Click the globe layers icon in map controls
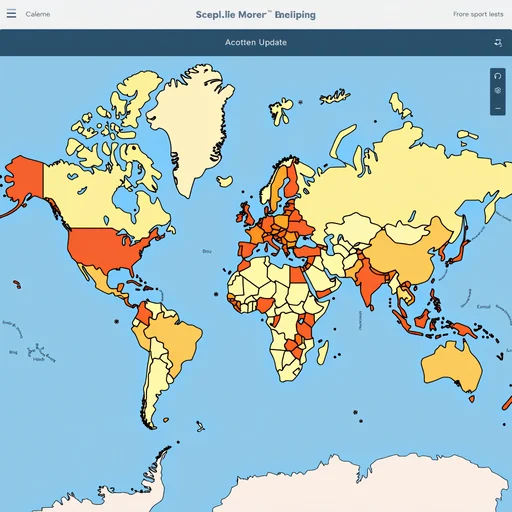Viewport: 512px width, 512px height. pyautogui.click(x=498, y=91)
